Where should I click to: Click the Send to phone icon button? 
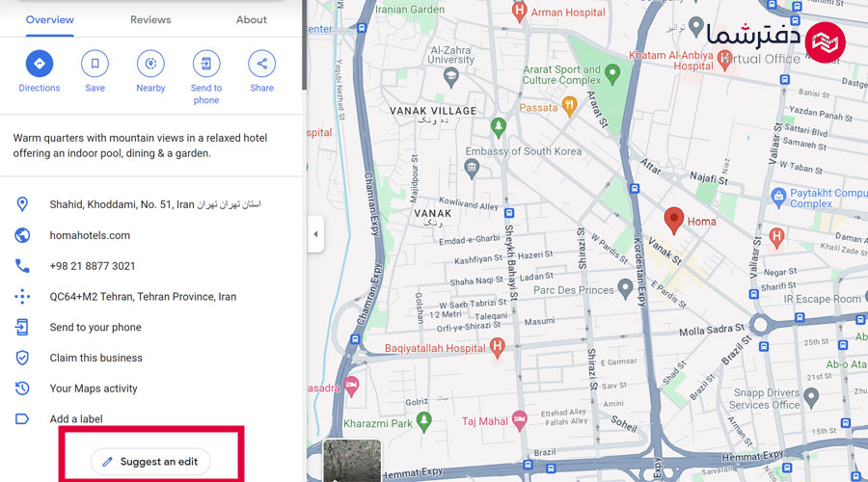point(206,64)
